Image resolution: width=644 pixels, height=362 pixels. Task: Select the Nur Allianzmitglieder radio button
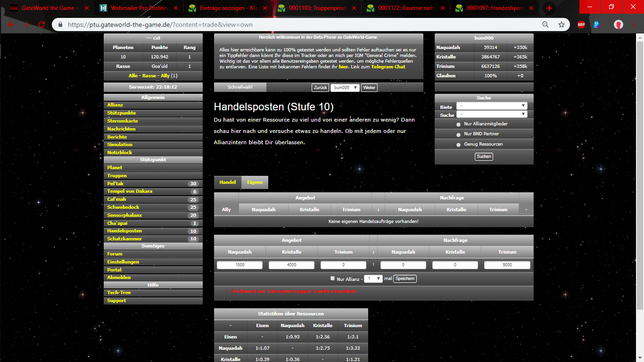coord(459,124)
